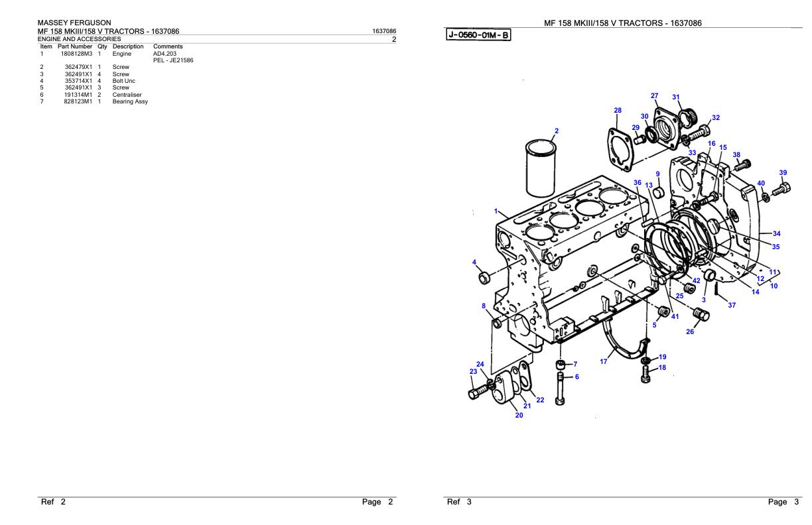This screenshot has height=525, width=812.
Task: Select callout 4 beside the plug
Action: point(474,262)
